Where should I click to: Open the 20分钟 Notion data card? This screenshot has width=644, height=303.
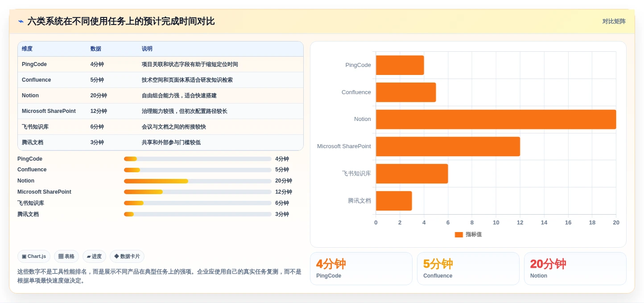[575, 269]
